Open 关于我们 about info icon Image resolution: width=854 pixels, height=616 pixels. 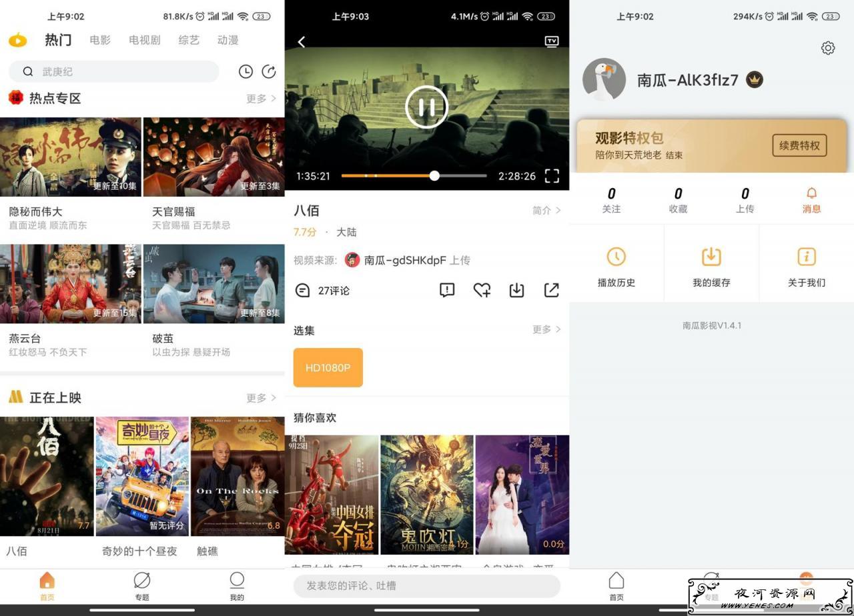(807, 257)
